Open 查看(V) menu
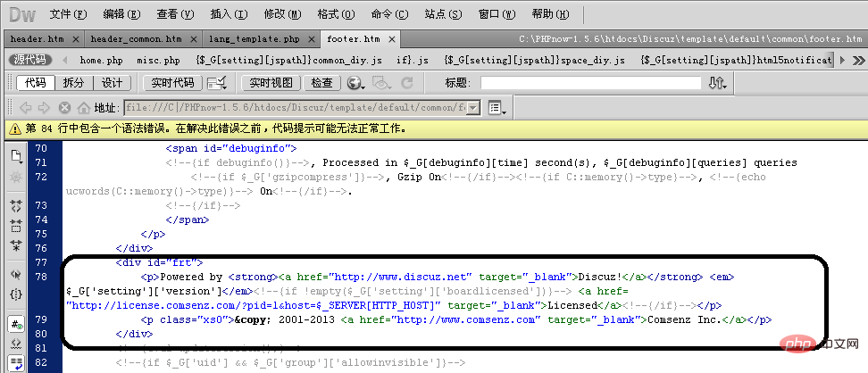The image size is (868, 373). (x=175, y=14)
